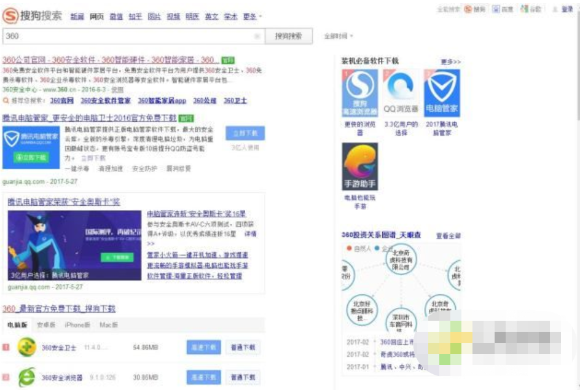
Task: Open the 360最新官方免费下载 result title
Action: click(59, 309)
